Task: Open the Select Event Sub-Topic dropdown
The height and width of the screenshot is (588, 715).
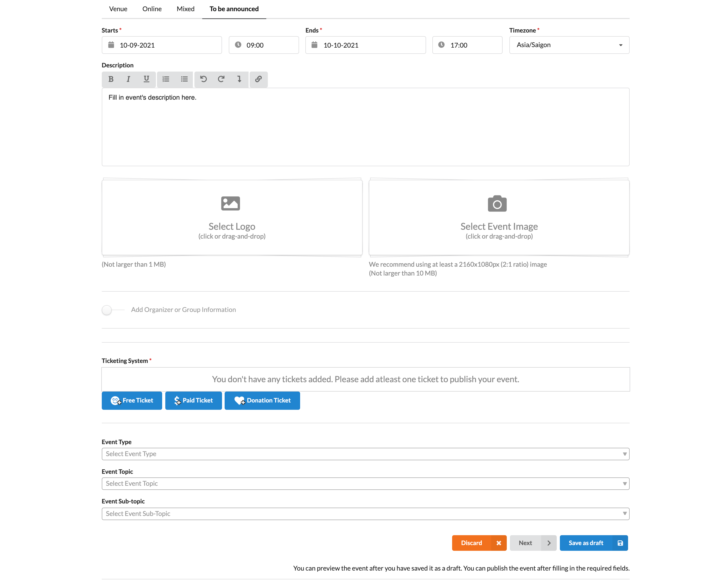Action: tap(366, 514)
